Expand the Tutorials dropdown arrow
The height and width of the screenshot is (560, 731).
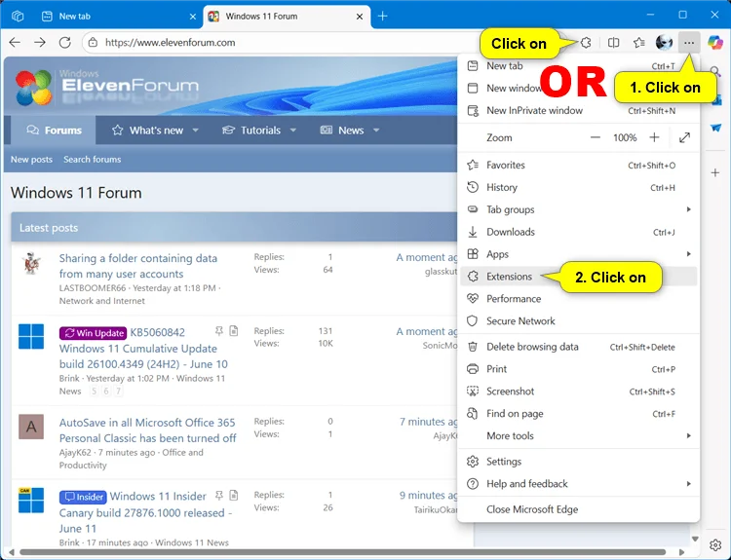pos(292,131)
